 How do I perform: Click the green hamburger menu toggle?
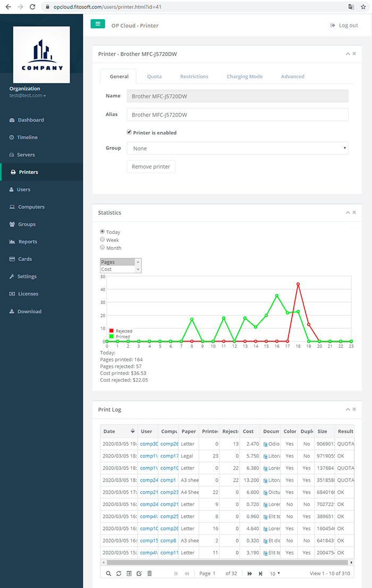pyautogui.click(x=98, y=24)
